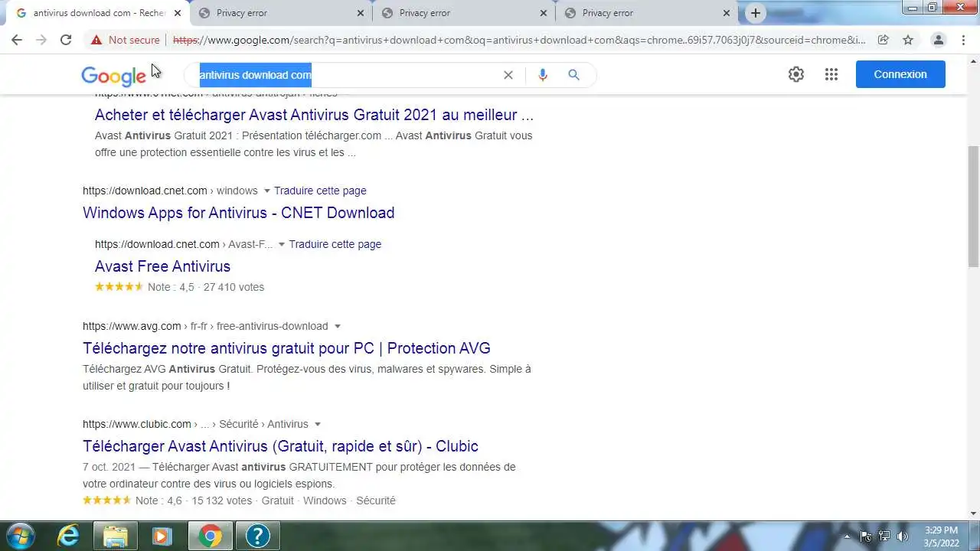Click Traduire cette page for Avast-F result

[335, 244]
